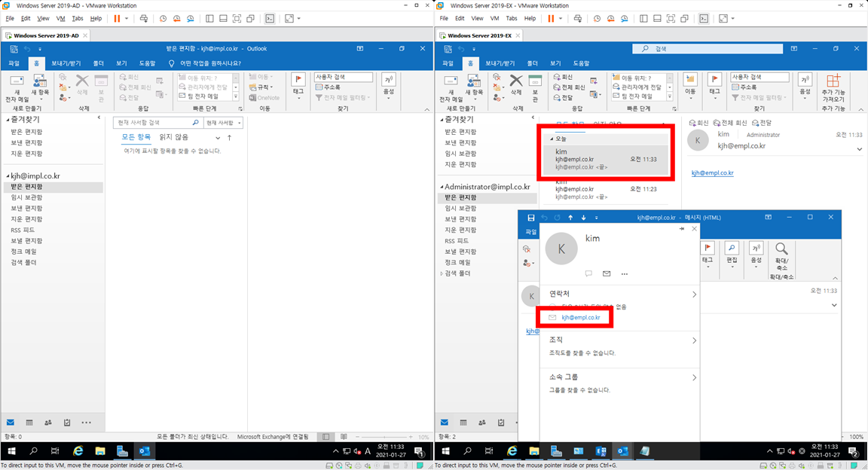Click the Tag flag icon in AD Outlook ribbon
Screen dimensions: 868x470
tap(298, 81)
